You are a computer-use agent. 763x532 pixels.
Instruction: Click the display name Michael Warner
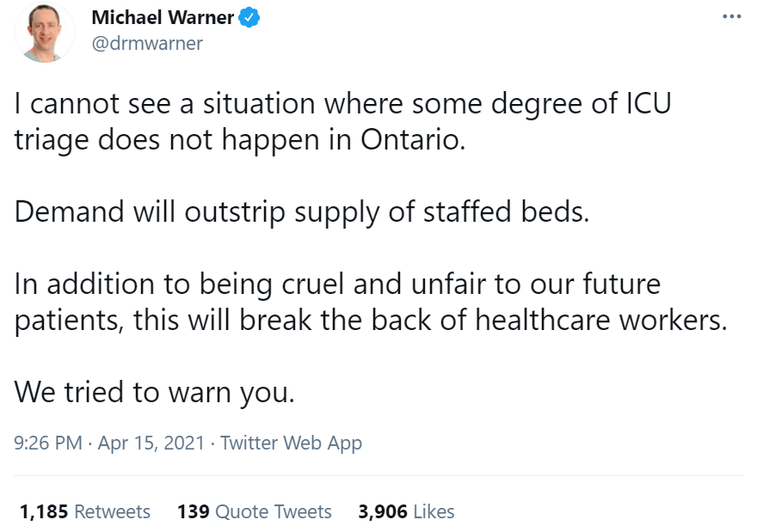164,15
